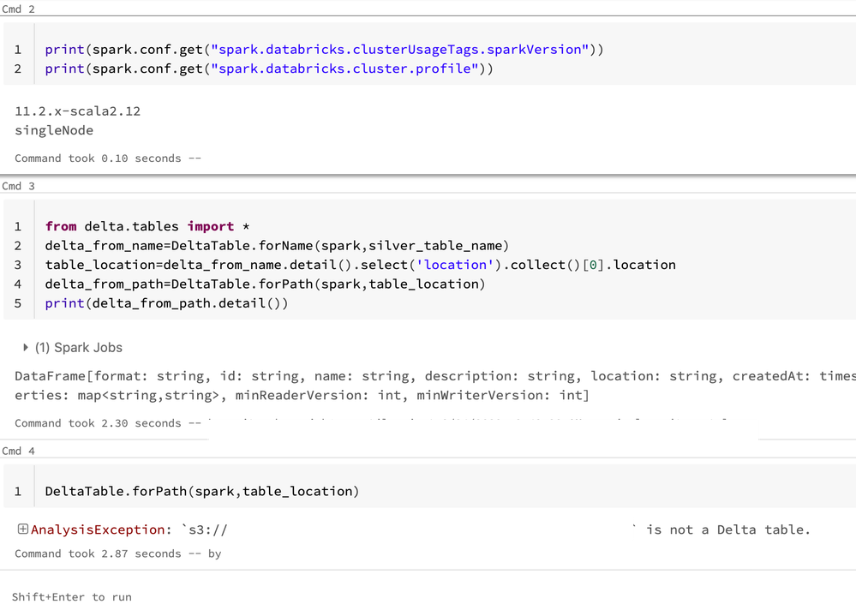
Task: Expand the (1) Spark Jobs triangle
Action: tap(26, 347)
